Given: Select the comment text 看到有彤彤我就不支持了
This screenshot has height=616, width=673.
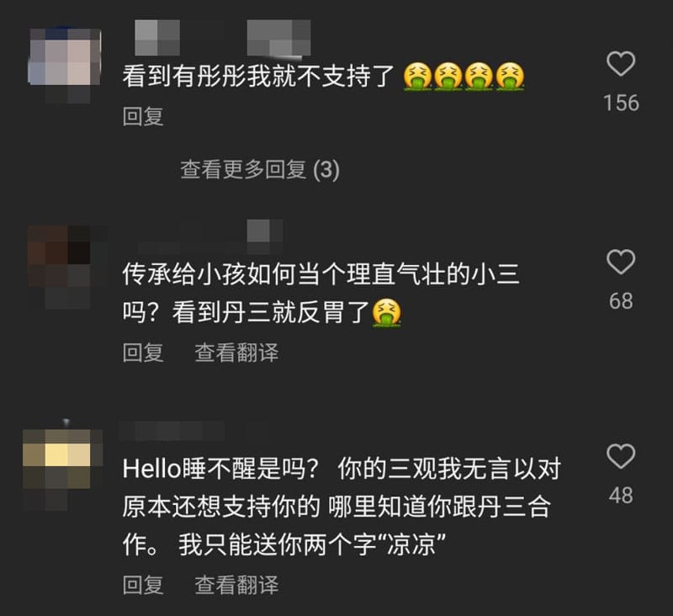Looking at the screenshot, I should coord(258,77).
